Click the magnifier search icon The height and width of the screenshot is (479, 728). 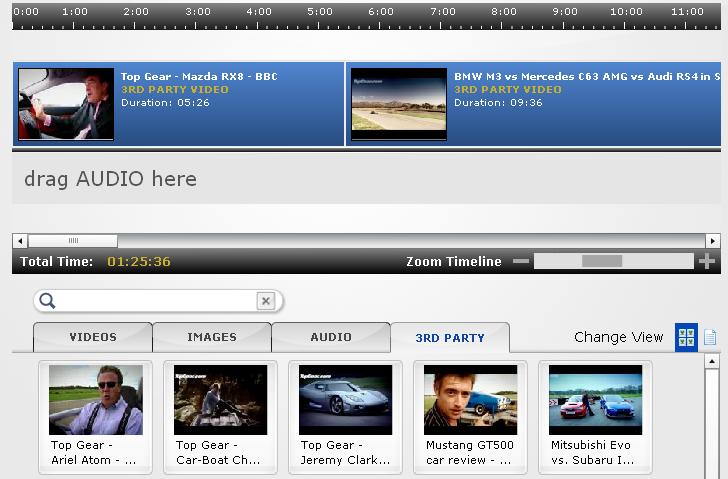click(x=47, y=301)
